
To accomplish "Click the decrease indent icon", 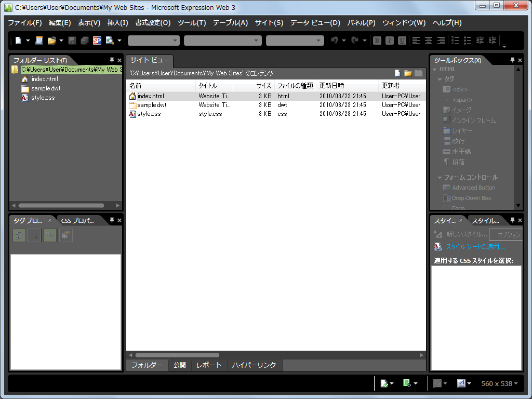I will (480, 41).
